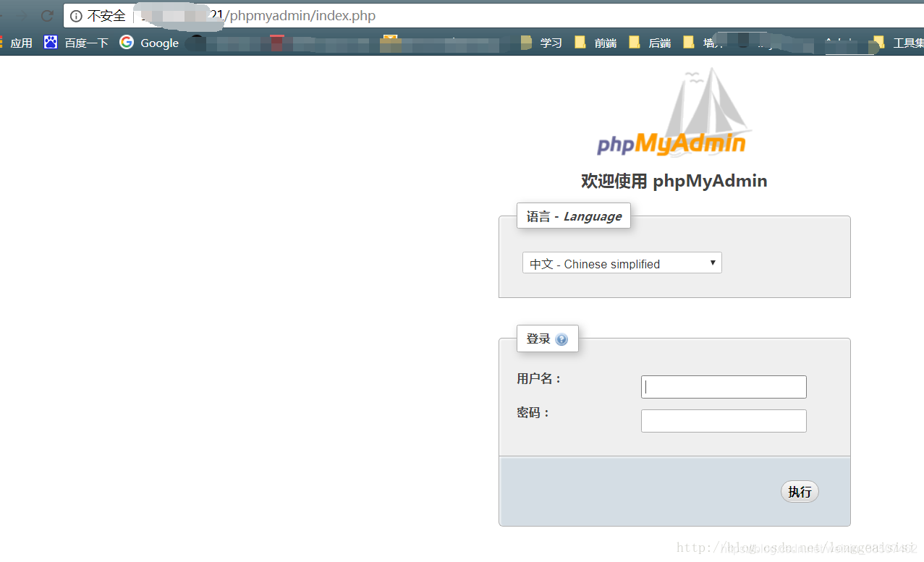The image size is (924, 562).
Task: Click the 语言 - Language legend label
Action: coord(574,216)
